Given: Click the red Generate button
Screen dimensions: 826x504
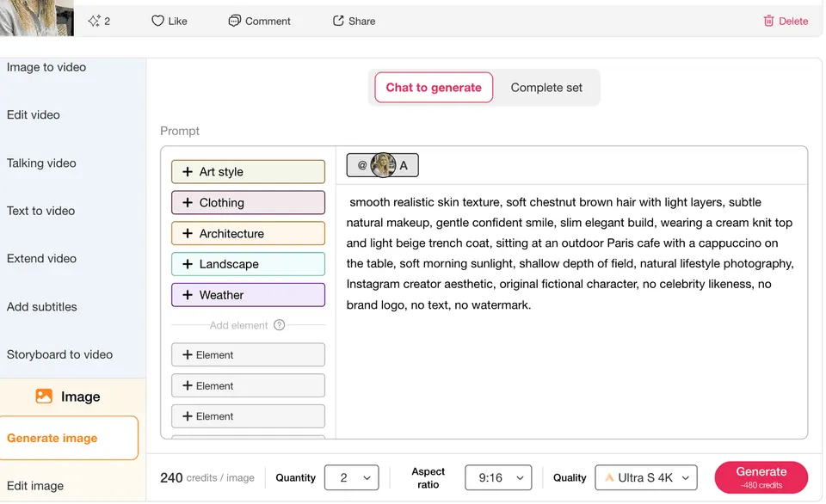Looking at the screenshot, I should [x=761, y=477].
